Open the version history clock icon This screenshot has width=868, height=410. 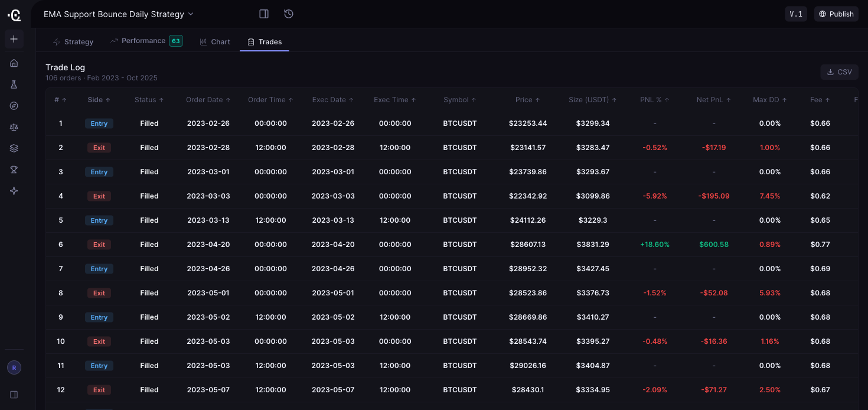click(x=289, y=14)
